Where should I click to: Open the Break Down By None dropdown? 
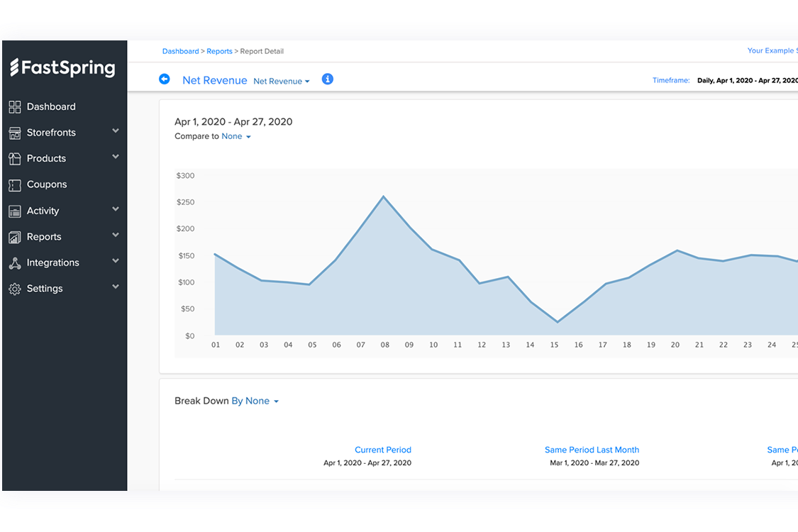255,401
